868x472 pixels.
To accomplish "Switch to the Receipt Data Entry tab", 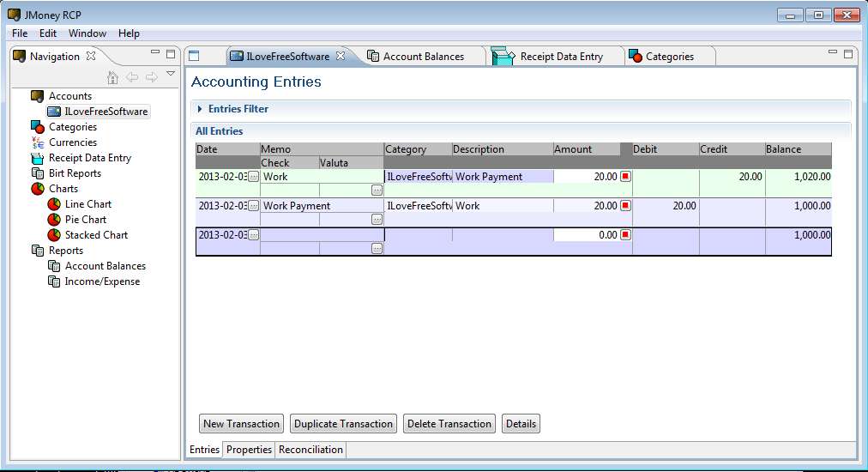I will pos(561,57).
